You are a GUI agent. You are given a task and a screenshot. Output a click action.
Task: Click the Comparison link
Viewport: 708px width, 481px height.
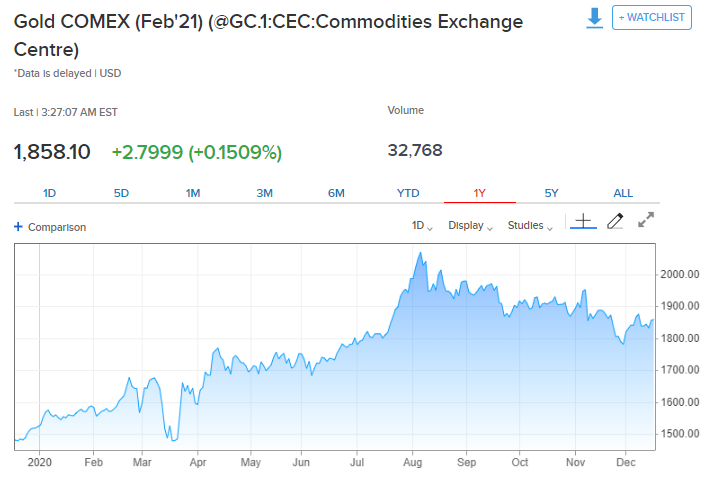pyautogui.click(x=57, y=227)
